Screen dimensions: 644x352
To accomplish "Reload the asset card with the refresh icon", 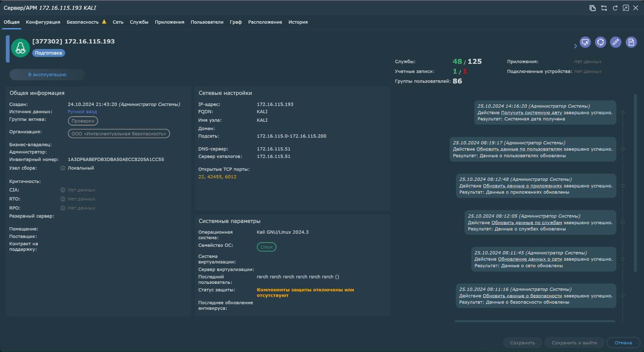I will [x=615, y=8].
